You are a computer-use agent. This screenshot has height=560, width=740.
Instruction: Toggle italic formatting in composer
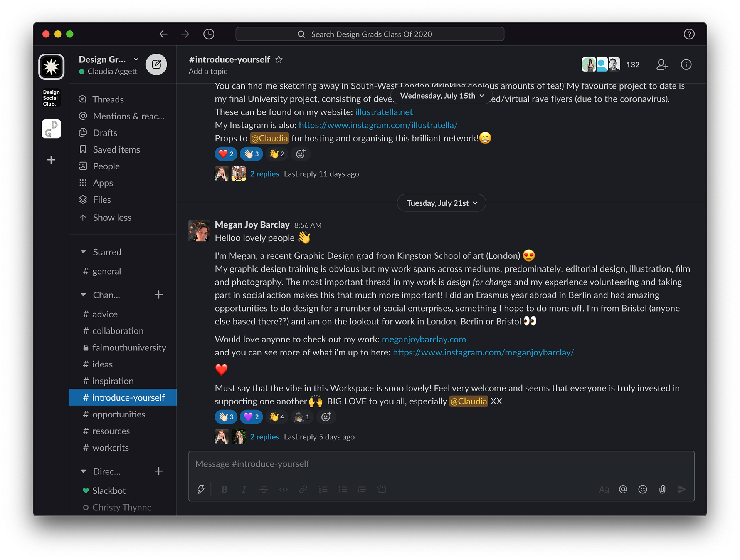(244, 489)
